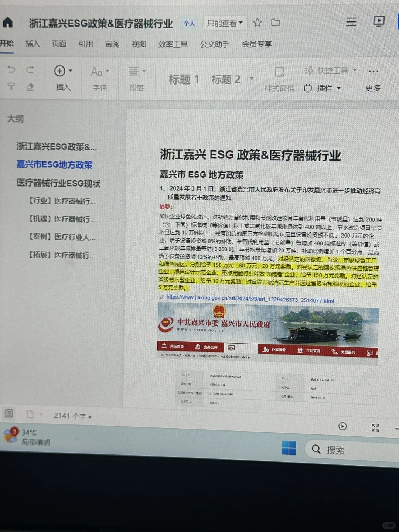
Task: Open the outline view icon bottom-left
Action: click(x=8, y=413)
